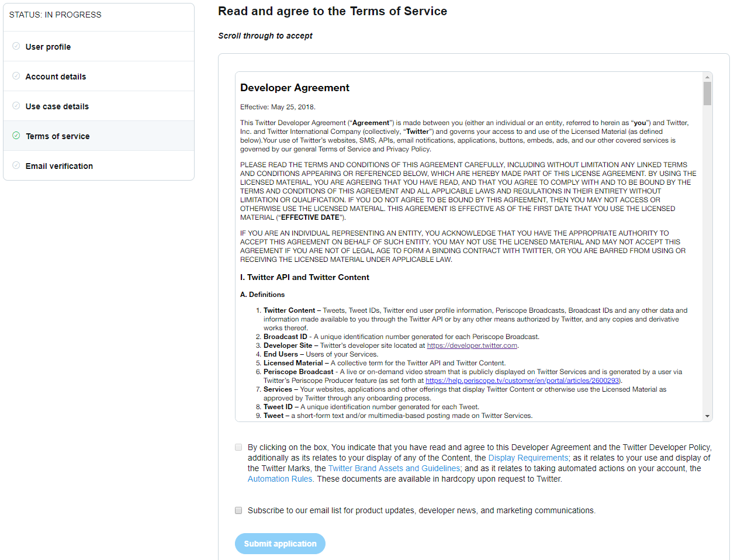Open the Twitter Brand Assets and Guidelines link

point(394,468)
